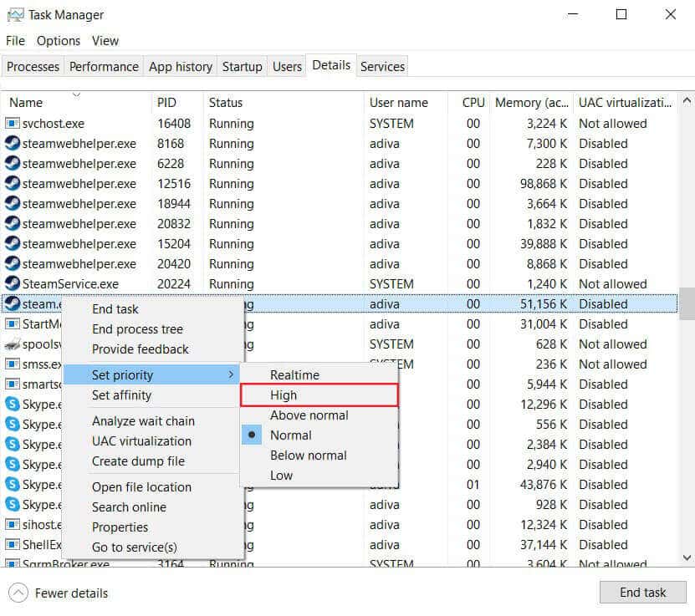This screenshot has height=616, width=695.
Task: Choose Create dump file
Action: [x=151, y=461]
